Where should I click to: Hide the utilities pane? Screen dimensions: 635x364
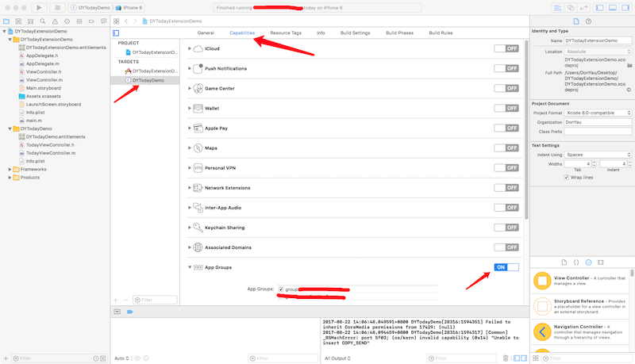[x=625, y=8]
